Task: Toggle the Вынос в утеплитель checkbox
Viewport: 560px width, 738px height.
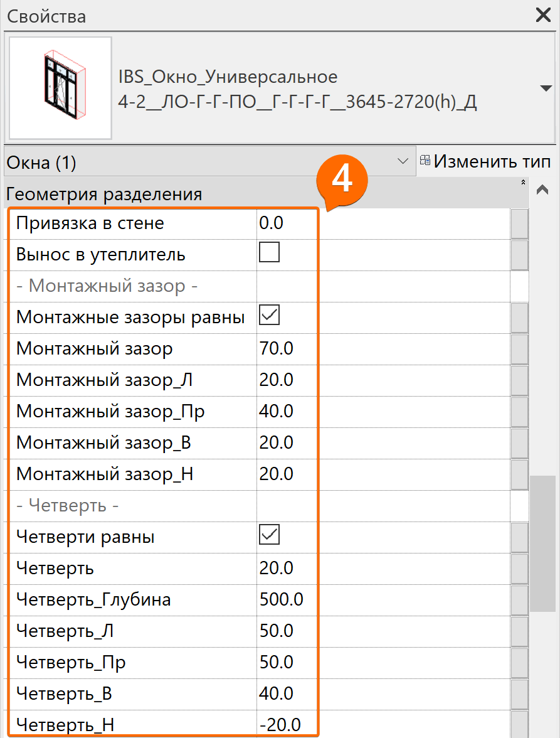Action: coord(270,252)
